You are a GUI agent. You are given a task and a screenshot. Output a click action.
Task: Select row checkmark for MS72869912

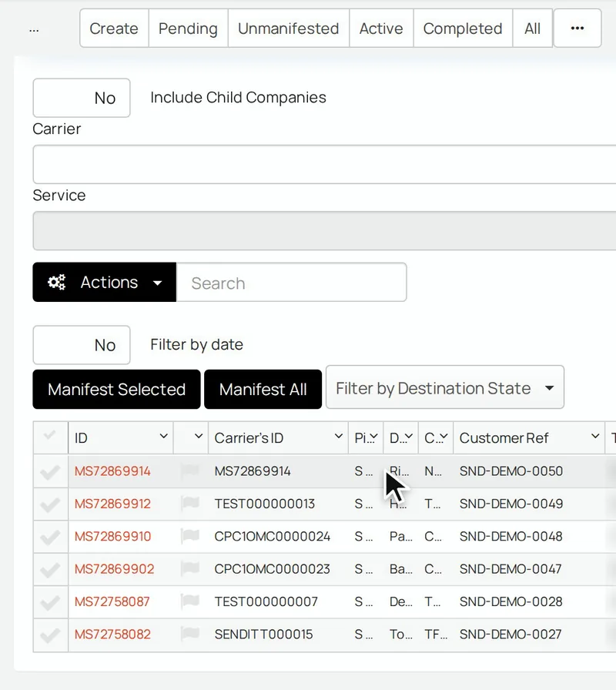click(50, 504)
